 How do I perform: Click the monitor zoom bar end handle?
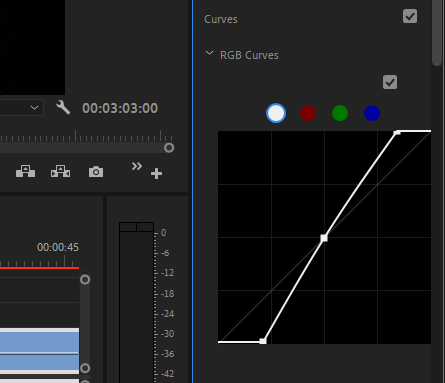pos(169,148)
